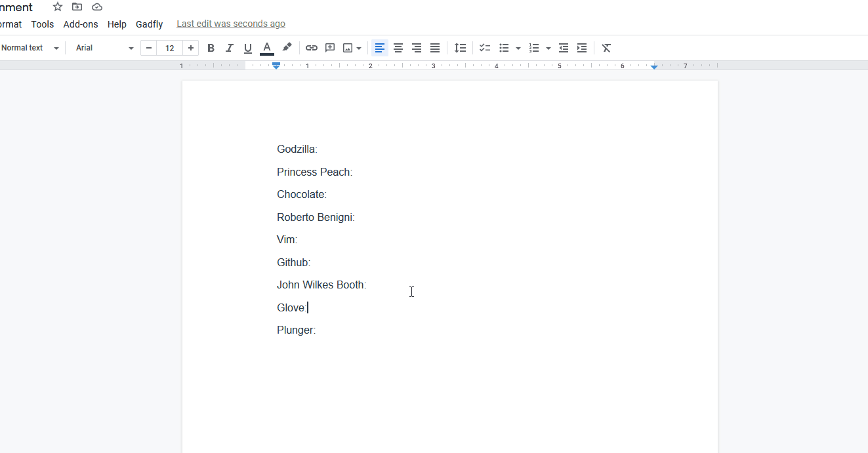Viewport: 868px width, 453px height.
Task: Select center align
Action: click(398, 48)
